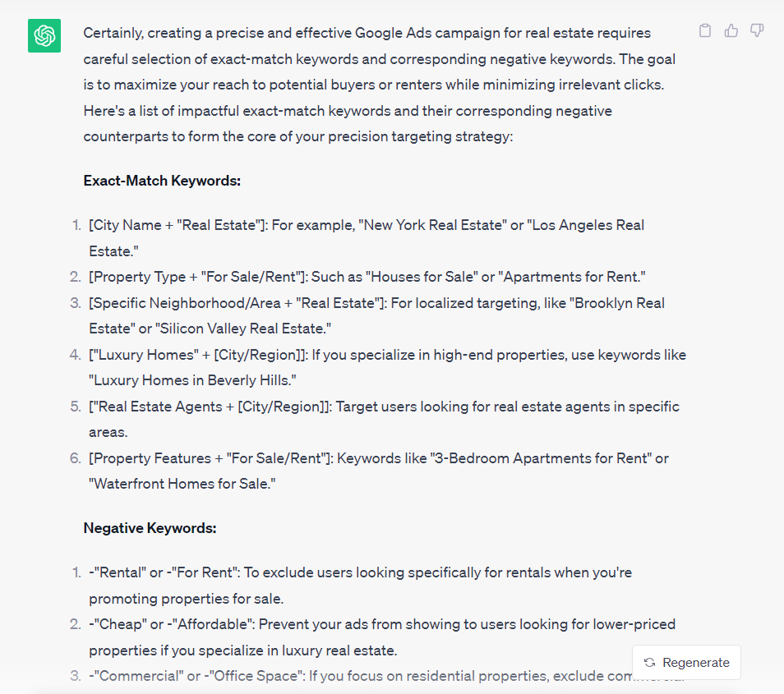Click the Exact-Match Keywords heading
The image size is (784, 694).
pyautogui.click(x=161, y=181)
